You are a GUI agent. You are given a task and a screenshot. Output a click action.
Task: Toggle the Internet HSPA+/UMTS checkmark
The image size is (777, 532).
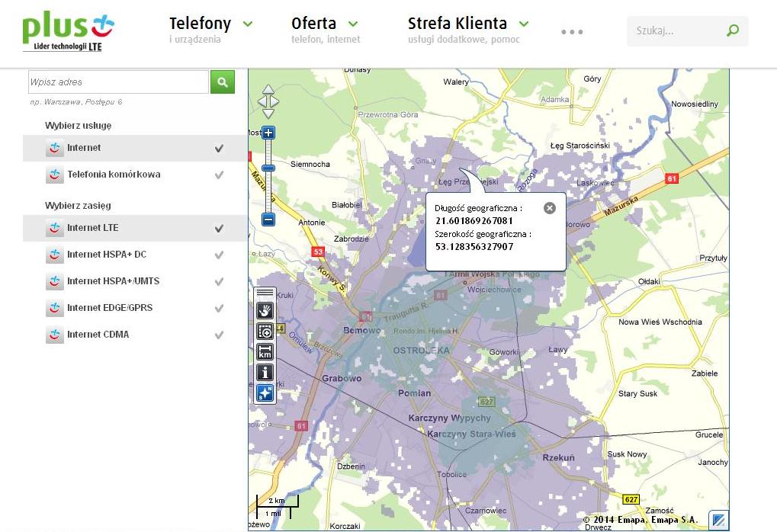click(x=219, y=282)
